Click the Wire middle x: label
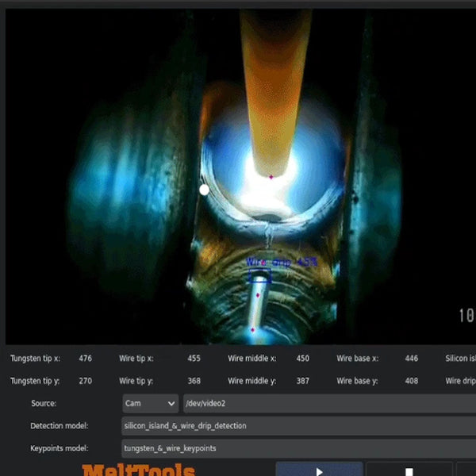 click(252, 359)
